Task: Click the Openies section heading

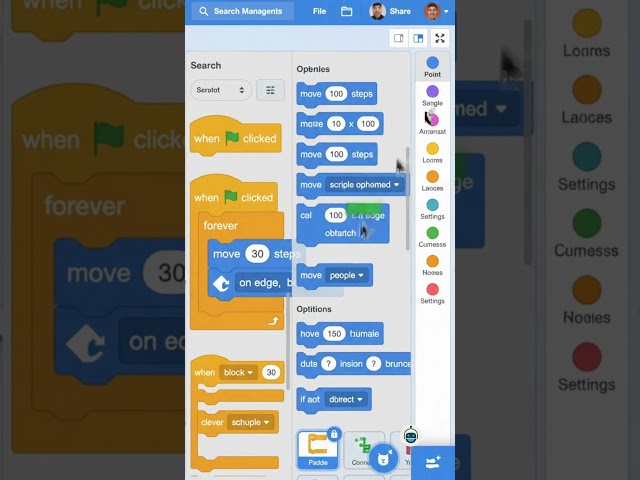Action: (x=313, y=69)
